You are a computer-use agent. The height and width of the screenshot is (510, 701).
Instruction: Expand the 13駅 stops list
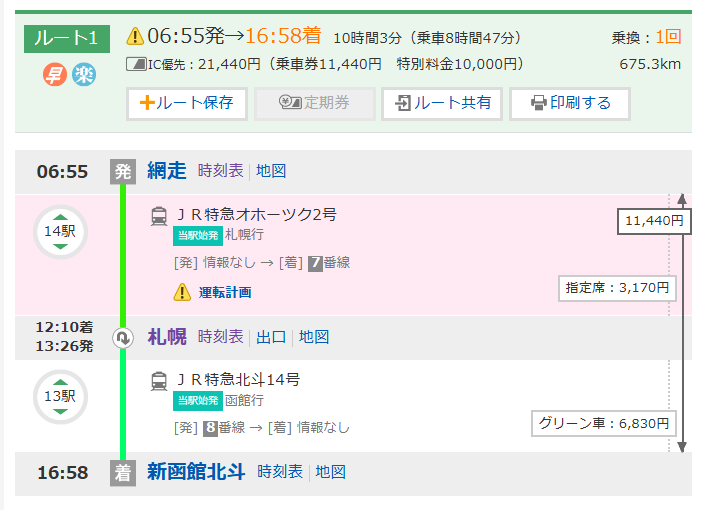click(60, 396)
